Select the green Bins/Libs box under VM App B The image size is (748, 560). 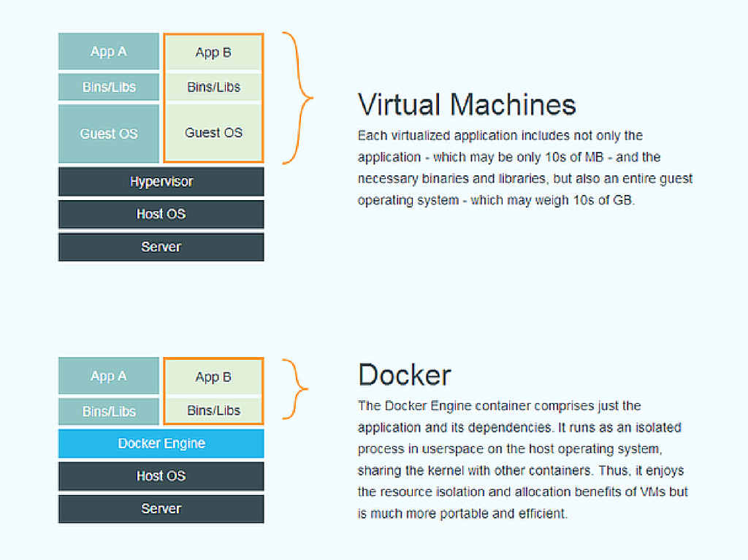click(213, 87)
